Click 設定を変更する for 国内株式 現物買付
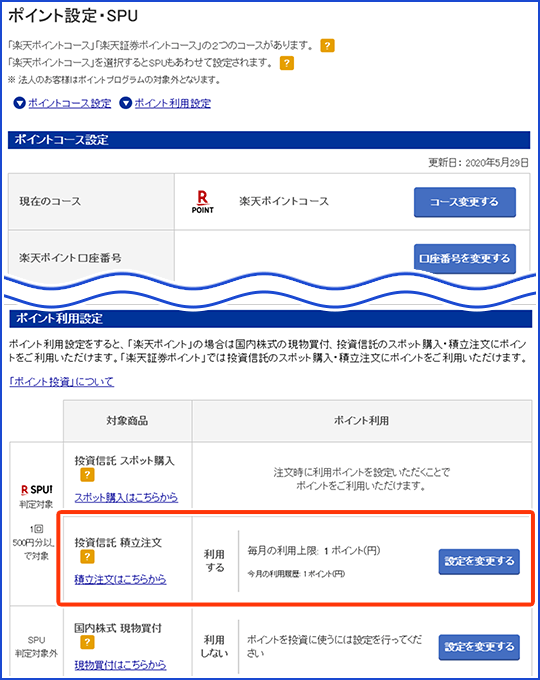 point(479,647)
